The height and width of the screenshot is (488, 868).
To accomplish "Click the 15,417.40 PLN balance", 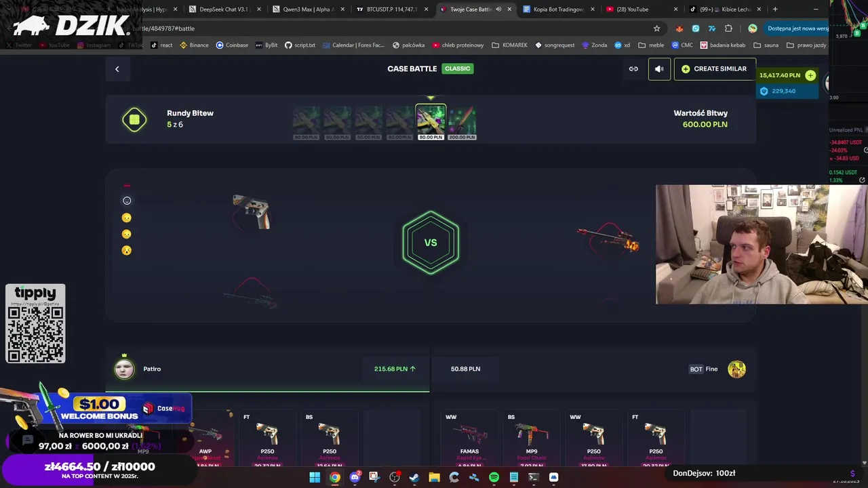I will point(780,75).
